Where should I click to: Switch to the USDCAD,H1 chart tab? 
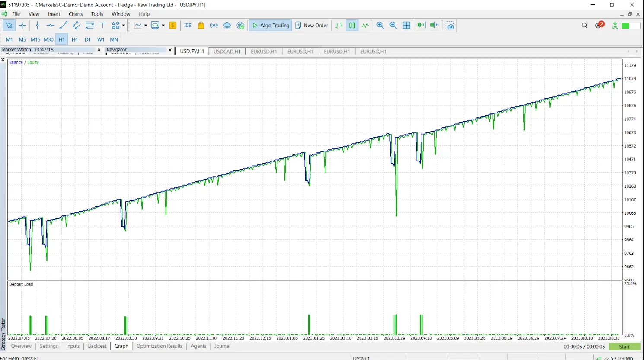(x=227, y=51)
